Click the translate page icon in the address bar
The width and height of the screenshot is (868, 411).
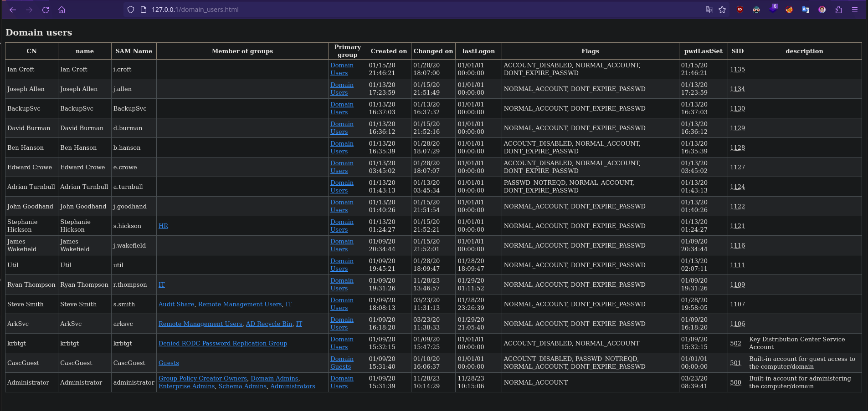[x=709, y=10]
